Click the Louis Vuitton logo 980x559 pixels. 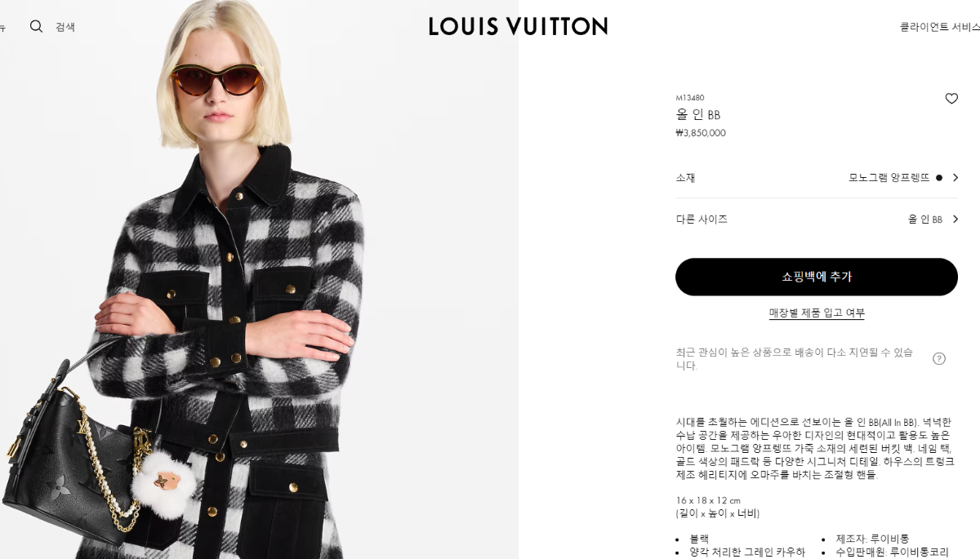click(518, 26)
